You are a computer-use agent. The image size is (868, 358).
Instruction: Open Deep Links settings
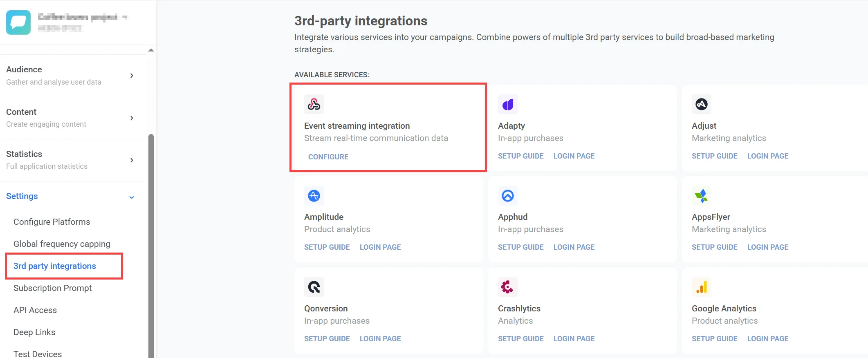(34, 332)
